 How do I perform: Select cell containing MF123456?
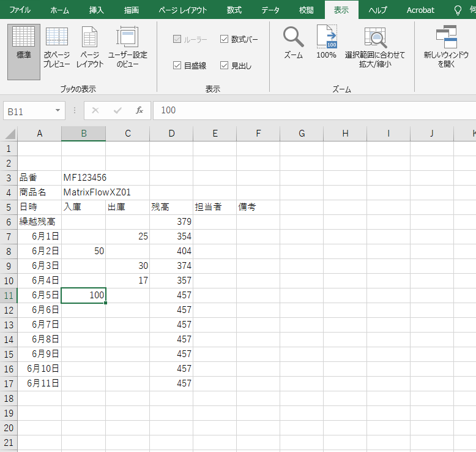pyautogui.click(x=83, y=178)
